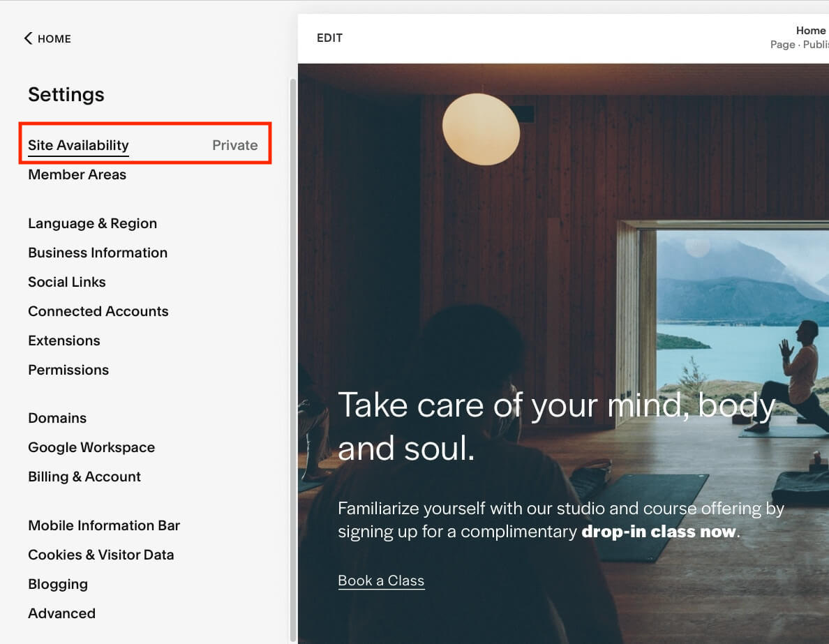The width and height of the screenshot is (829, 644).
Task: Open Mobile Information Bar settings
Action: click(x=104, y=525)
